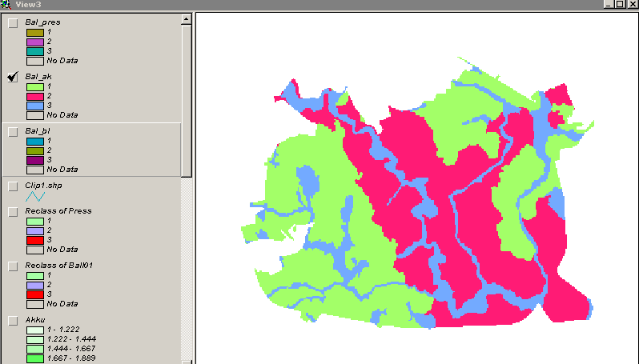Click Reclass of Press class 1 swatch
639x364 pixels.
(35, 222)
